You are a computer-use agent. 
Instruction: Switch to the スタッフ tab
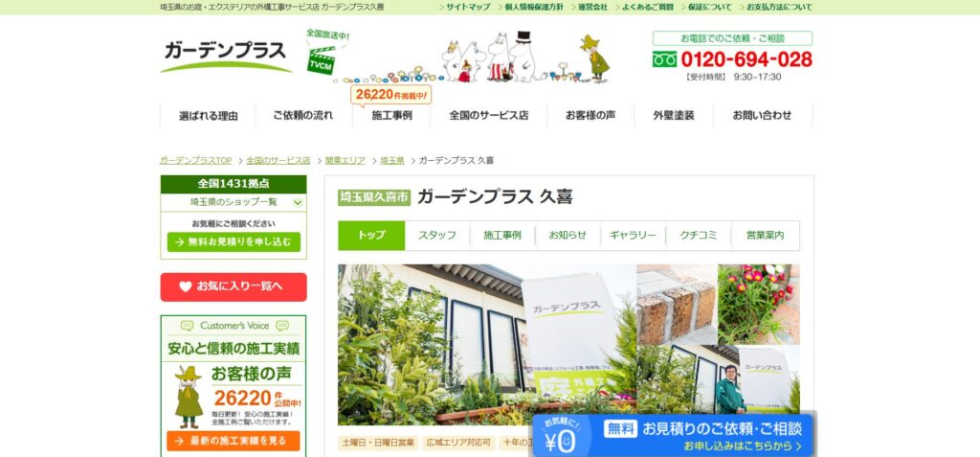coord(436,236)
